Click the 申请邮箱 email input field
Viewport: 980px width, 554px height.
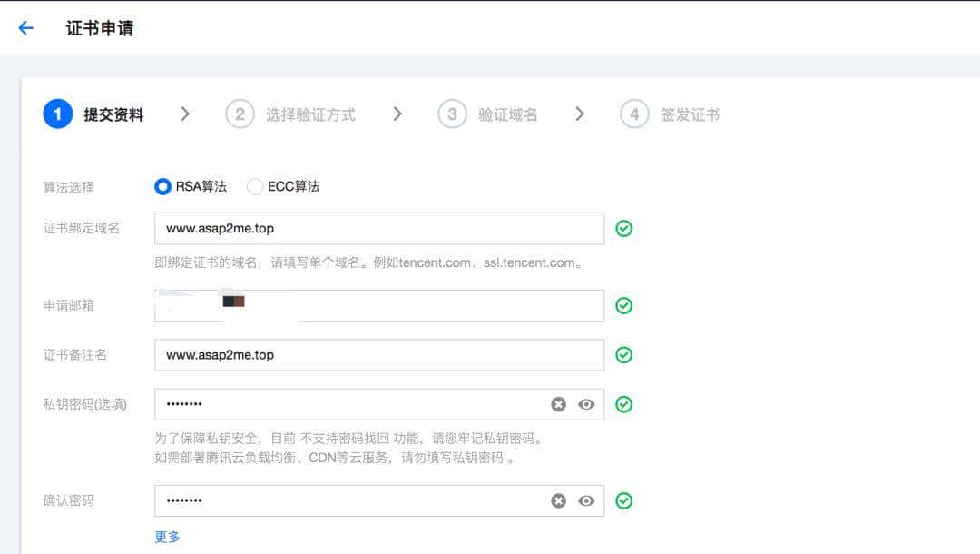click(363, 305)
